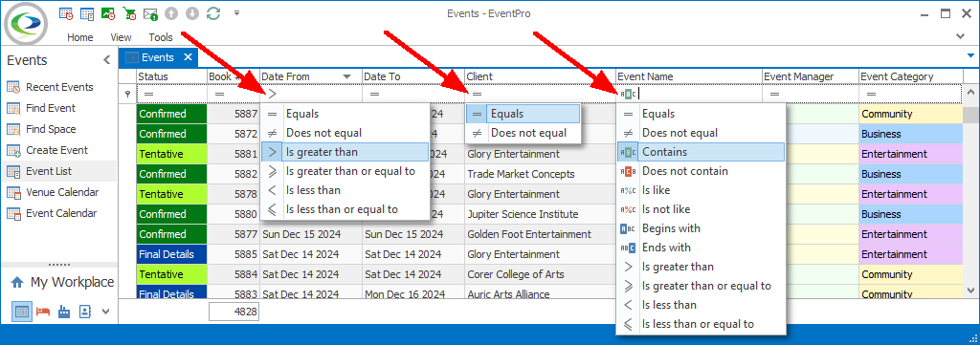Open the View ribbon tab

pos(121,37)
